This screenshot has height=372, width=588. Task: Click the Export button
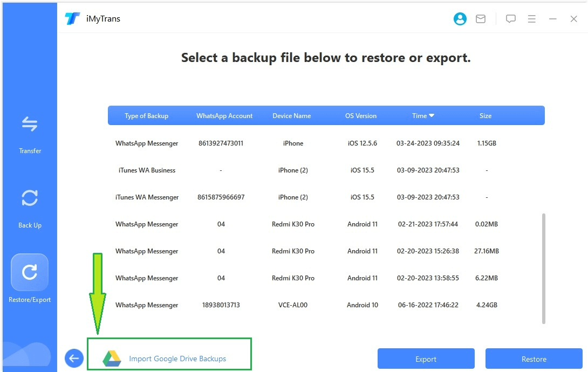(426, 359)
